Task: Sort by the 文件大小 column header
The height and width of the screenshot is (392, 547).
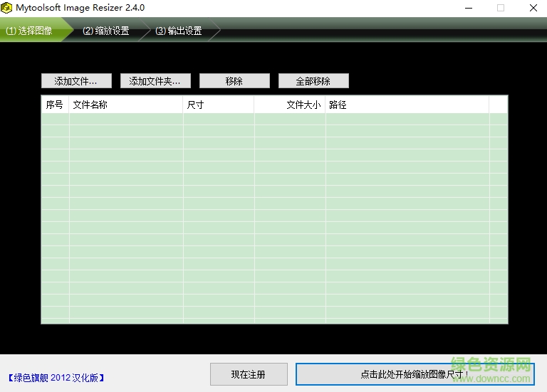Action: click(x=290, y=105)
